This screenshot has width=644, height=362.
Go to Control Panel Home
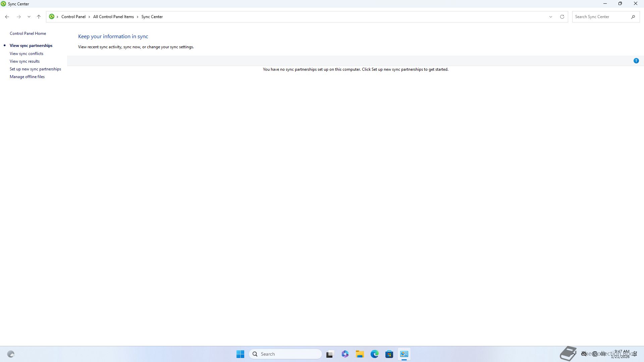(x=28, y=34)
